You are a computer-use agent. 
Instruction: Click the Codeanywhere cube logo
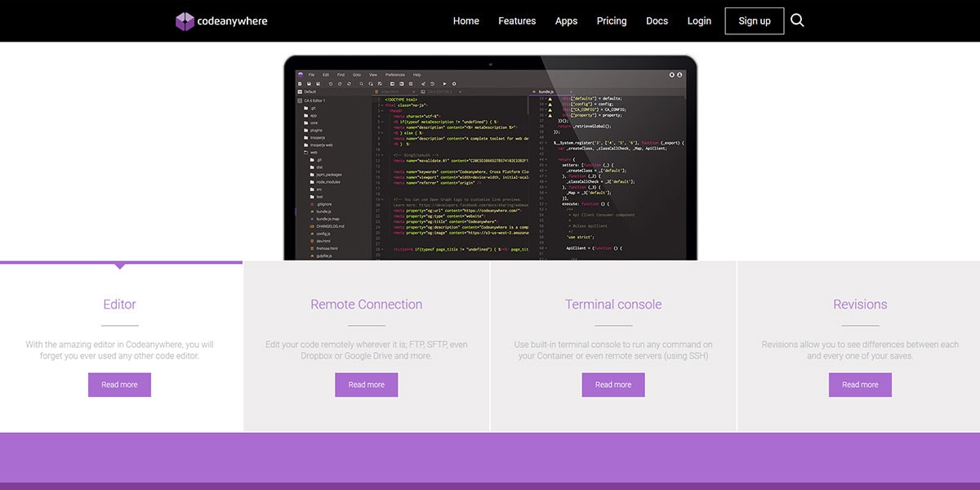coord(185,21)
